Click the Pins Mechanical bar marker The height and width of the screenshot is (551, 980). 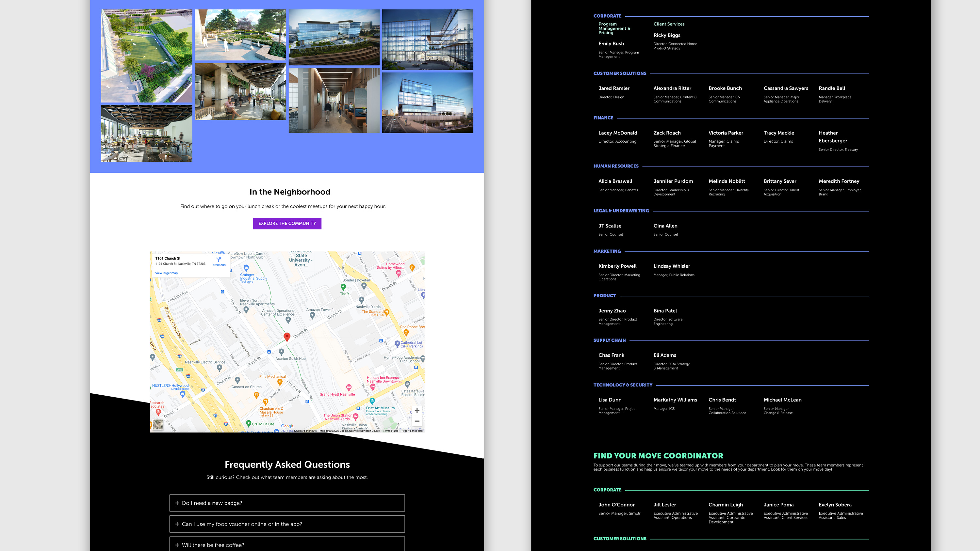click(280, 382)
